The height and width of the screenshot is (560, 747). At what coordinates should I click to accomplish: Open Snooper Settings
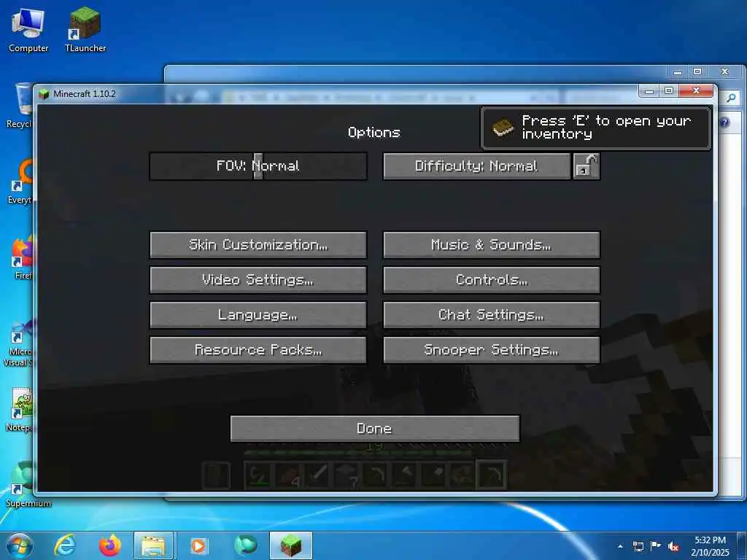click(x=491, y=350)
